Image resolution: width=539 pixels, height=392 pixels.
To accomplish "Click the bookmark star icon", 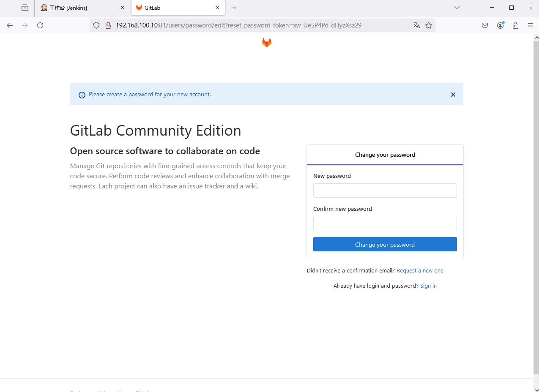I will 429,25.
